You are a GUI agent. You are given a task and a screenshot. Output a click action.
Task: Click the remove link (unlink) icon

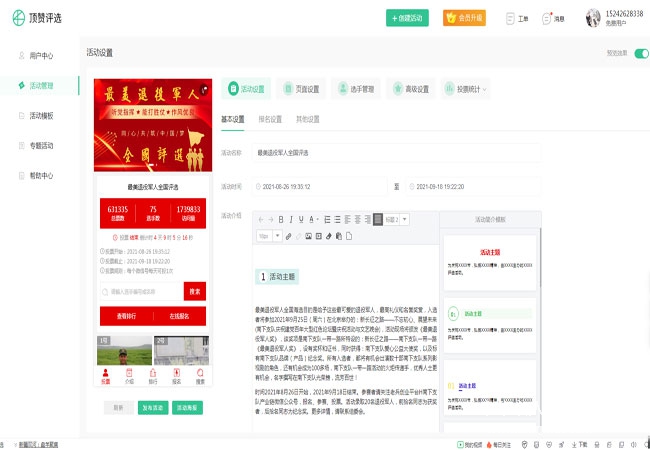point(298,236)
